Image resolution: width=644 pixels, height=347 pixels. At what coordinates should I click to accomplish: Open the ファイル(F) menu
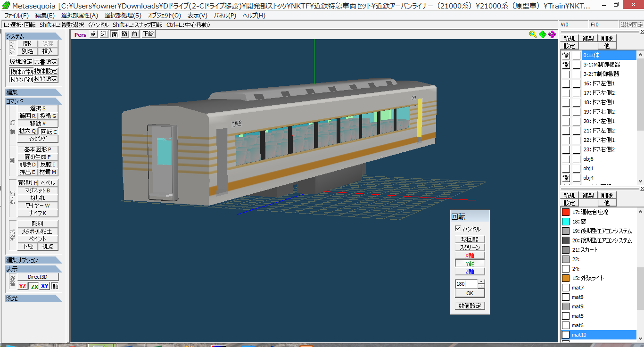[x=17, y=16]
